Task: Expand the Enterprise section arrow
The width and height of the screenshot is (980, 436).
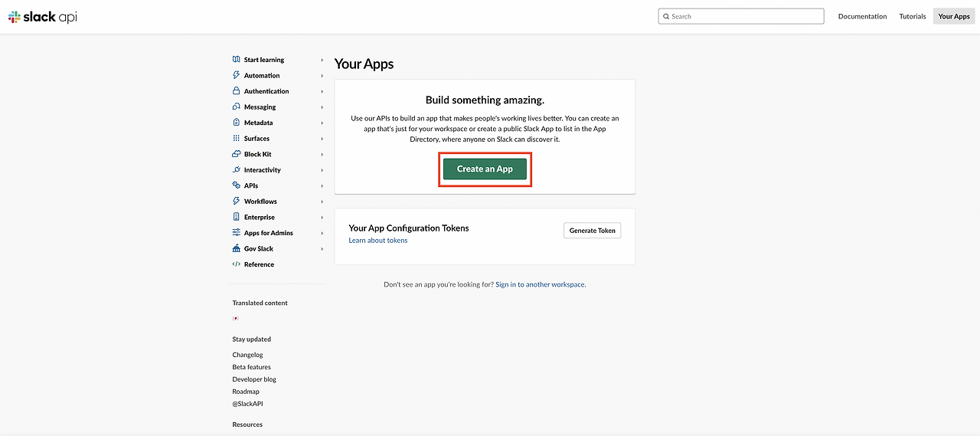Action: coord(322,218)
